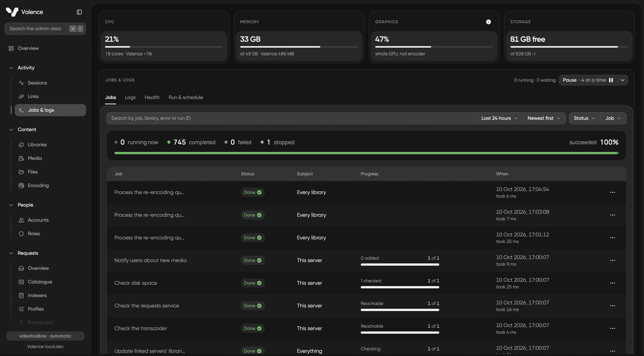644x356 pixels.
Task: Click the green succeeded progress bar
Action: click(366, 153)
